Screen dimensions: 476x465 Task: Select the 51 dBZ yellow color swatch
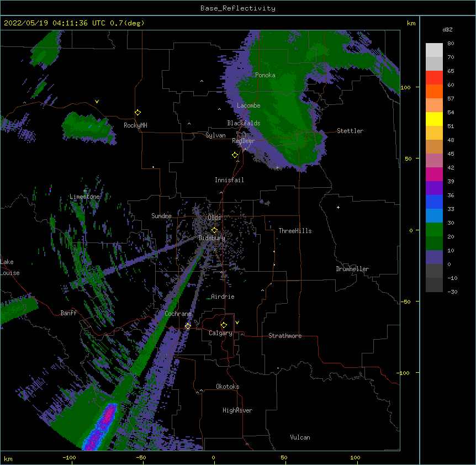(x=434, y=119)
